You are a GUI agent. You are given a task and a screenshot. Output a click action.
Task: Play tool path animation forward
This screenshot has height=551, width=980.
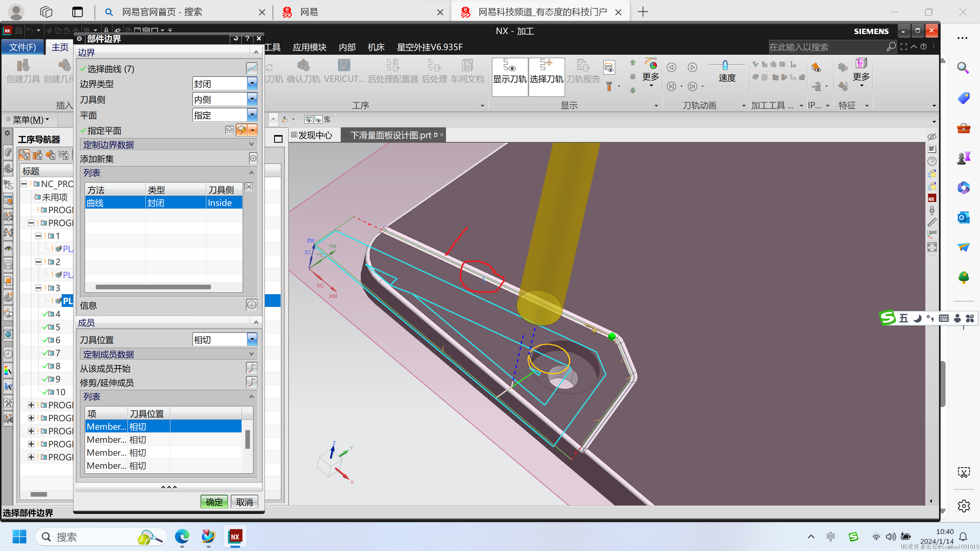(693, 67)
